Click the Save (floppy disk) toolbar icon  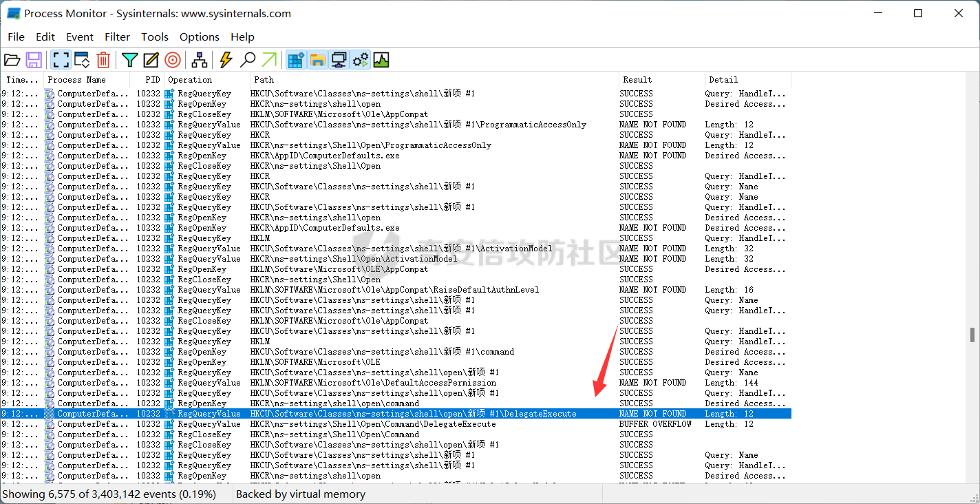coord(34,60)
